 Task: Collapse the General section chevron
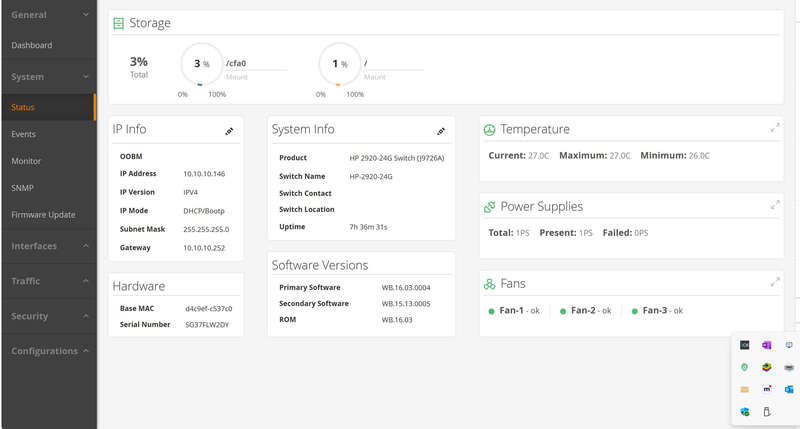point(85,15)
